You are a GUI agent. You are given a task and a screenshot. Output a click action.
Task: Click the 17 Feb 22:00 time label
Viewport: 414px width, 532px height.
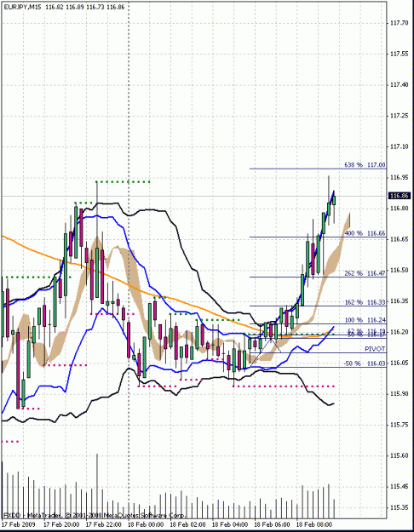[x=103, y=524]
